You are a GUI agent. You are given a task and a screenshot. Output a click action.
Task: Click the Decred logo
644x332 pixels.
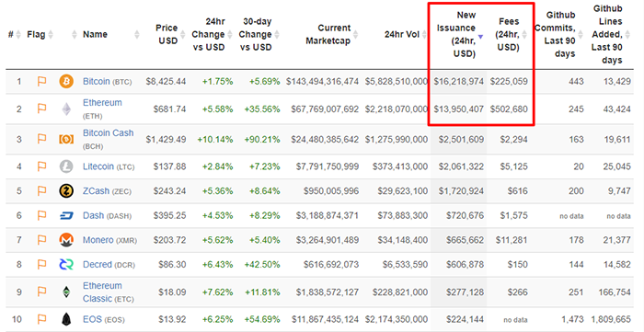point(66,264)
